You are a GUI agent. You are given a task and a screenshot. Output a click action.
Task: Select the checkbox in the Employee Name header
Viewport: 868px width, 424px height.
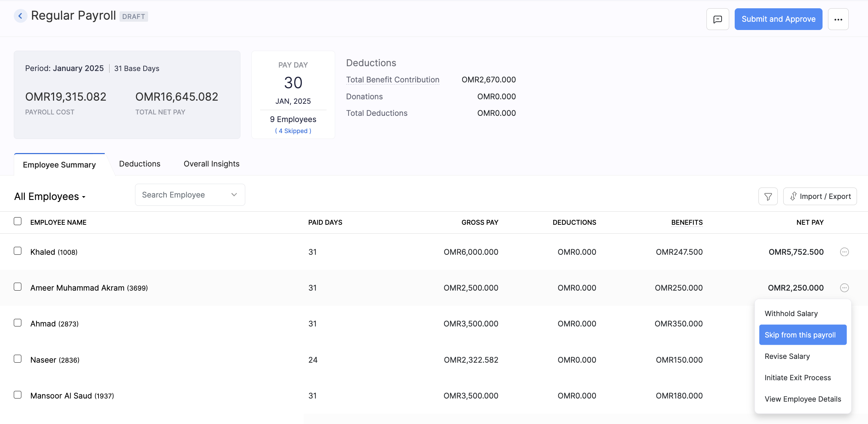click(x=18, y=221)
